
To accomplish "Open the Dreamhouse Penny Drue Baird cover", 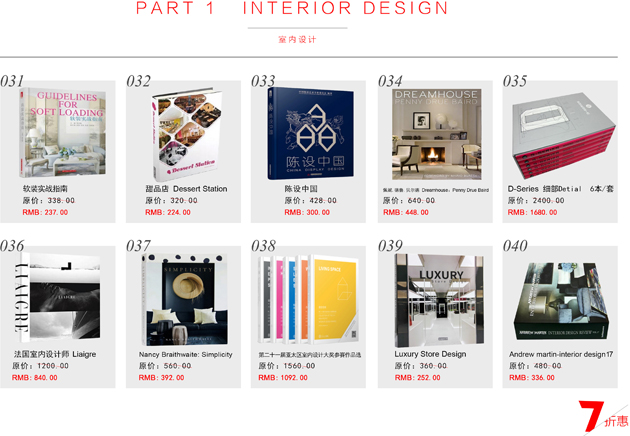I will [x=437, y=134].
